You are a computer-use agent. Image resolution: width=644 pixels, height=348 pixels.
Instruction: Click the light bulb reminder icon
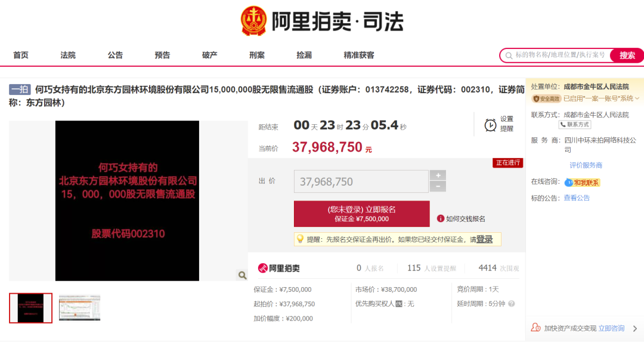300,239
